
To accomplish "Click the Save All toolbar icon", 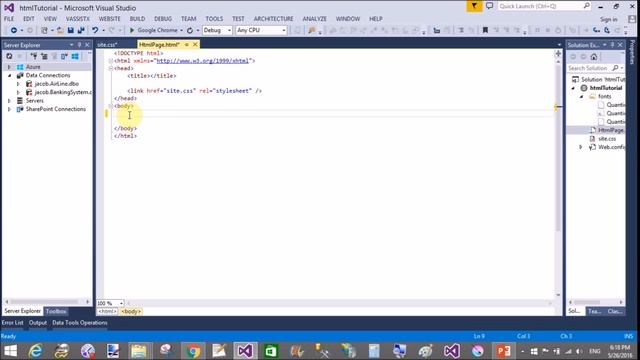I will 81,30.
